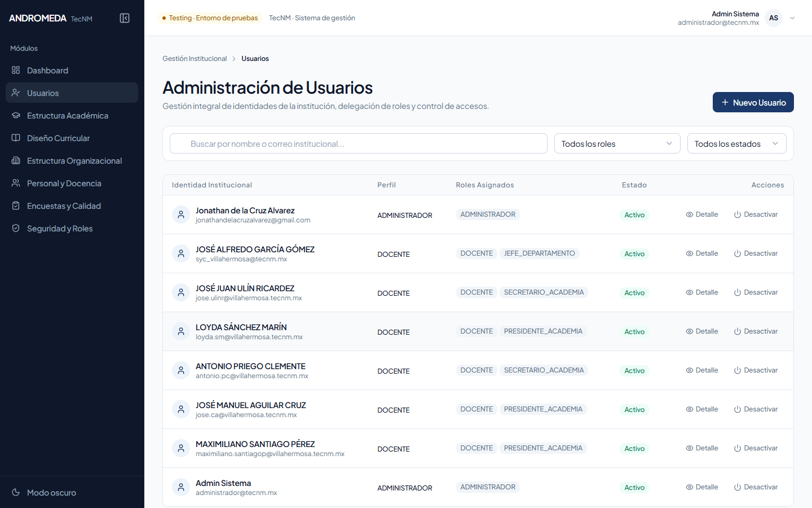Click the AS user avatar
Screen dimensions: 812x508
pyautogui.click(x=774, y=18)
